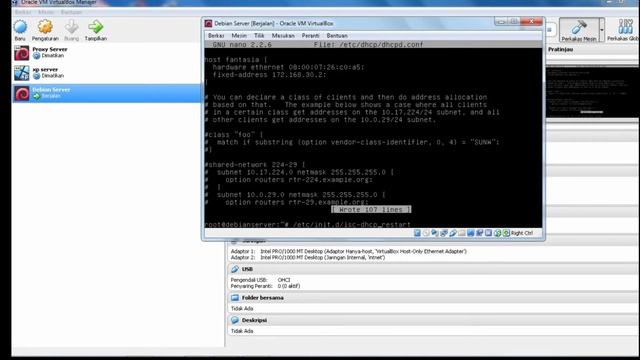Click the xp server OS icon
This screenshot has width=640, height=360.
click(x=22, y=73)
